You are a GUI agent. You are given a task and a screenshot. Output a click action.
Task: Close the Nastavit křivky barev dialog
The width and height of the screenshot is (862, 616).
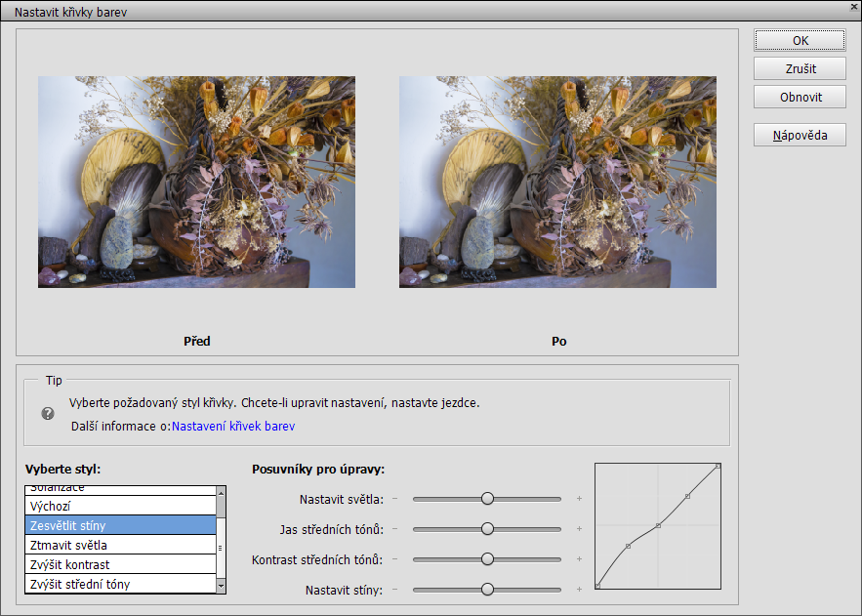pyautogui.click(x=853, y=6)
